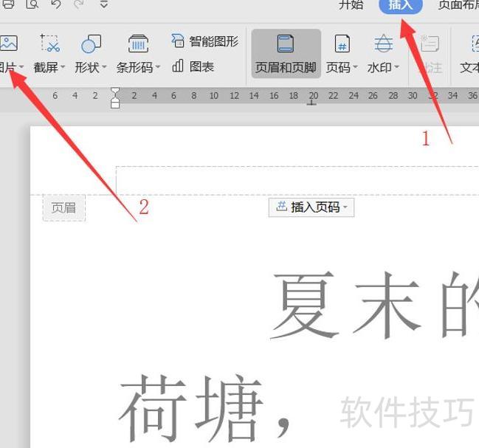Toggle header and footer (页眉和页脚)
The height and width of the screenshot is (448, 479).
click(x=286, y=54)
